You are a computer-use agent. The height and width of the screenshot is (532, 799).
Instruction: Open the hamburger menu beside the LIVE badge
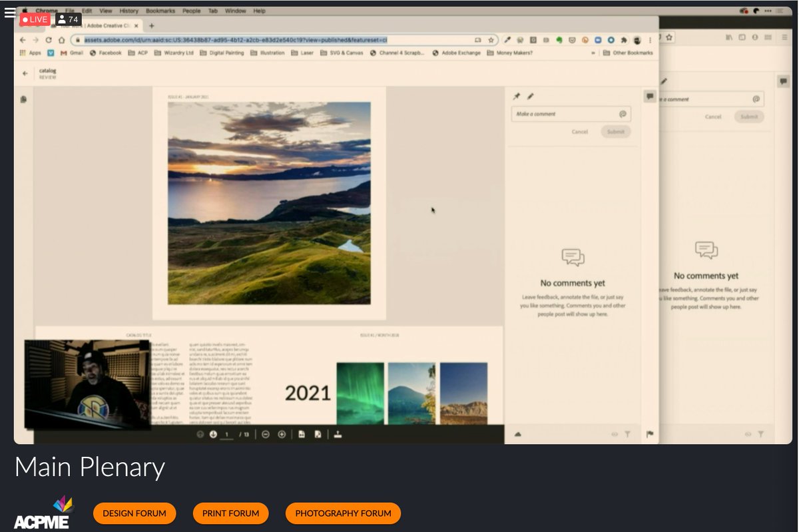[10, 12]
